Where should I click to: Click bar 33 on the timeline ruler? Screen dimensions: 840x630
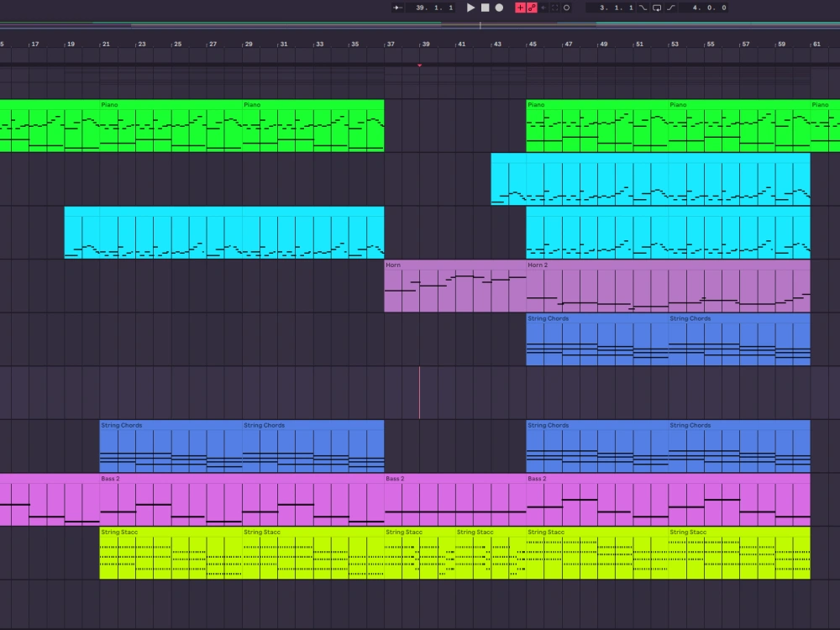click(319, 44)
